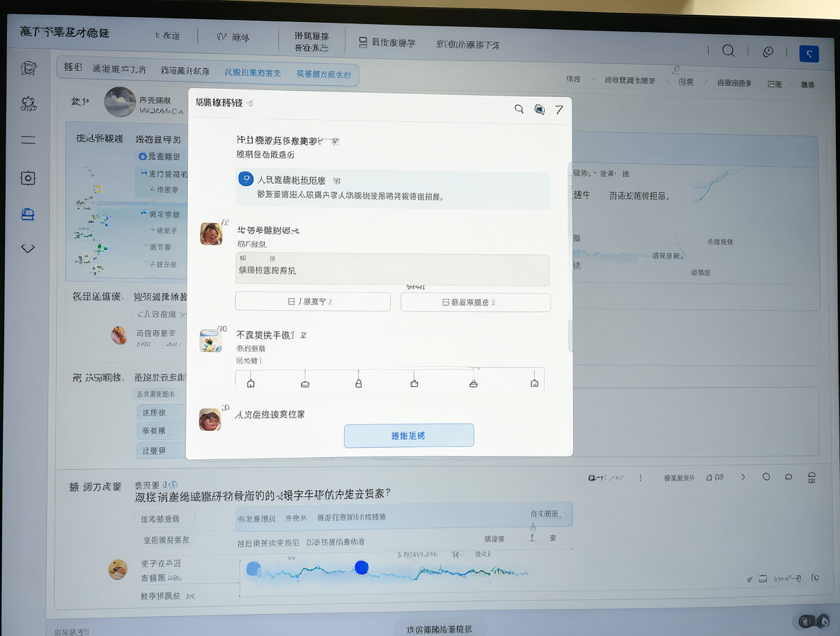Toggle the two-line hamburger menu in left sidebar
This screenshot has height=636, width=840.
point(28,140)
